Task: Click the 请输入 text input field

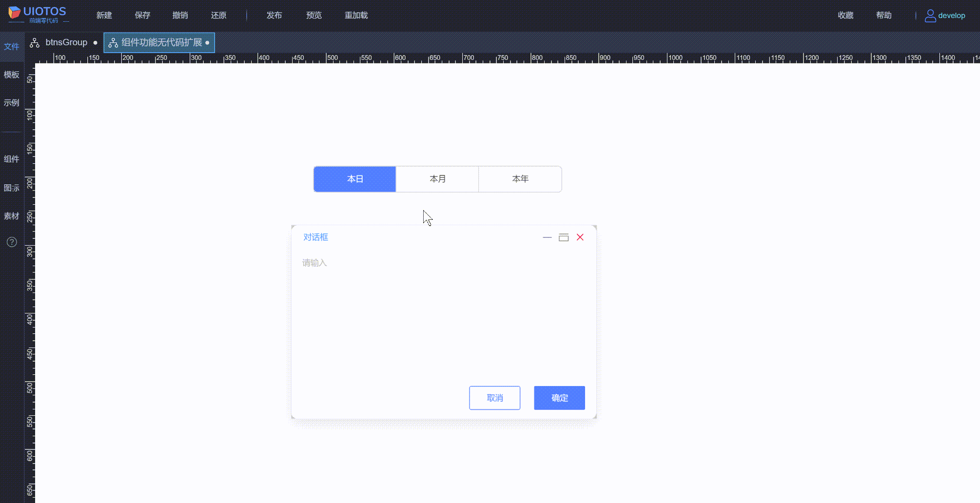Action: coord(314,263)
